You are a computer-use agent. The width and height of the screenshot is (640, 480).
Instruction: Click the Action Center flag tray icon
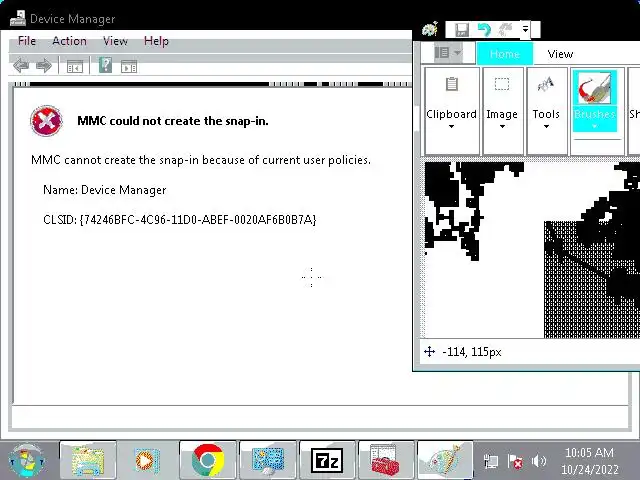coord(515,461)
